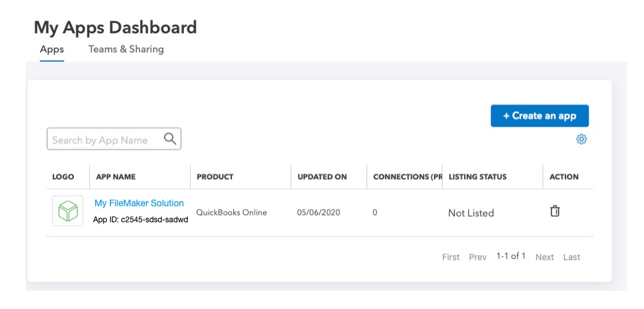644x309 pixels.
Task: Sort by the Connections column header
Action: click(x=407, y=177)
